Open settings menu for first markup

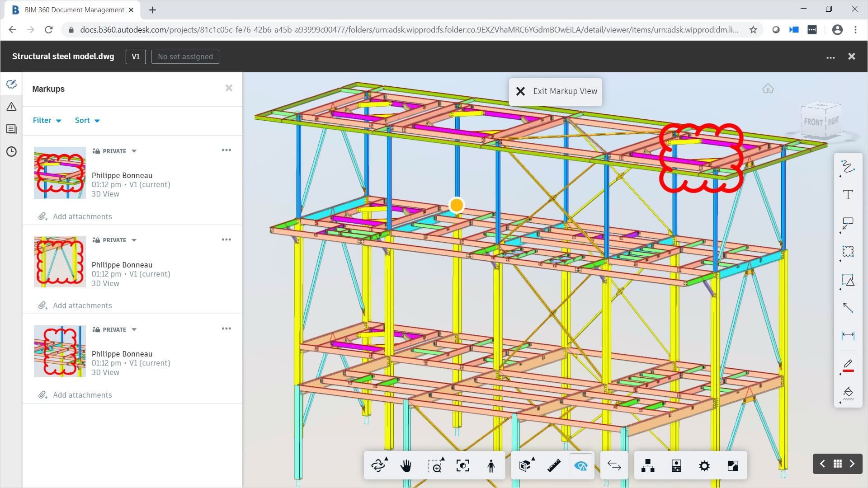[226, 150]
